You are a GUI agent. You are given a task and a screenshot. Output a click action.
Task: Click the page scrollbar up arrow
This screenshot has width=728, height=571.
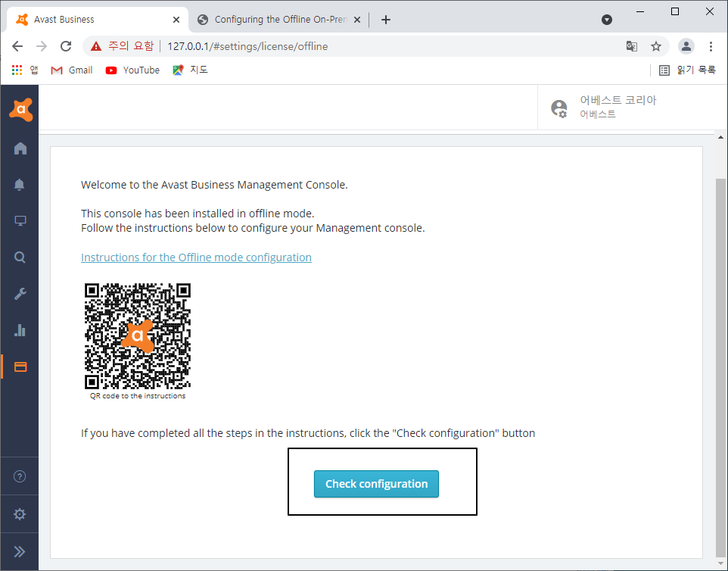point(720,137)
